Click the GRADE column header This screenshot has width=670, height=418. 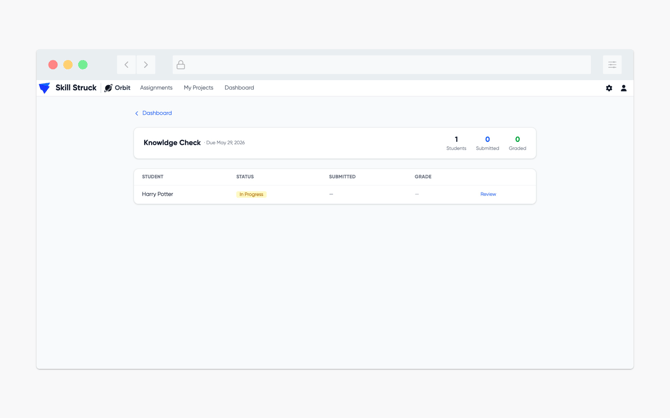pos(423,177)
